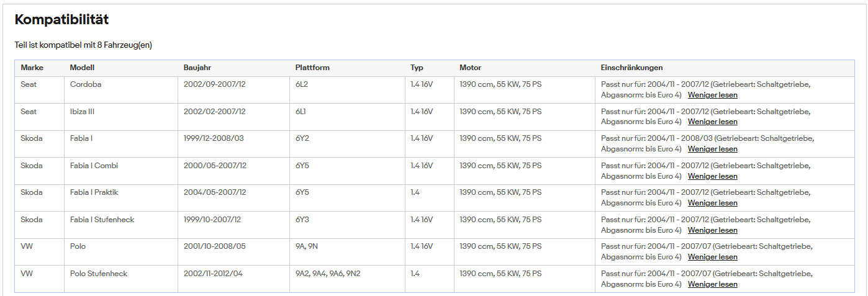
Task: Click Fabia I Praktik model cell
Action: pos(121,198)
